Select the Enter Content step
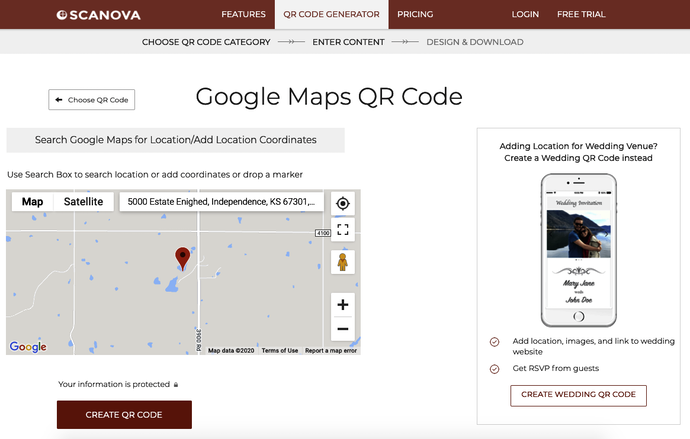This screenshot has width=690, height=439. (349, 42)
